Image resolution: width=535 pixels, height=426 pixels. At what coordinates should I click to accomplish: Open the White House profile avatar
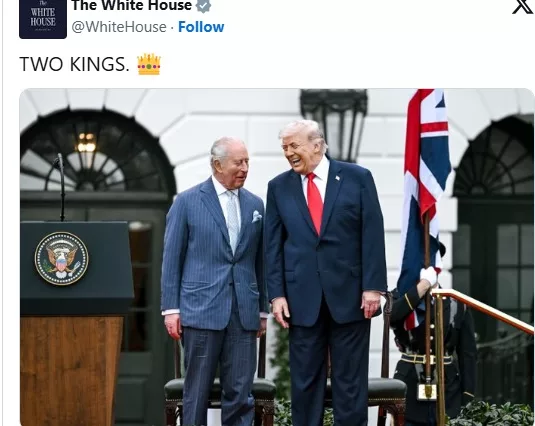tap(43, 19)
